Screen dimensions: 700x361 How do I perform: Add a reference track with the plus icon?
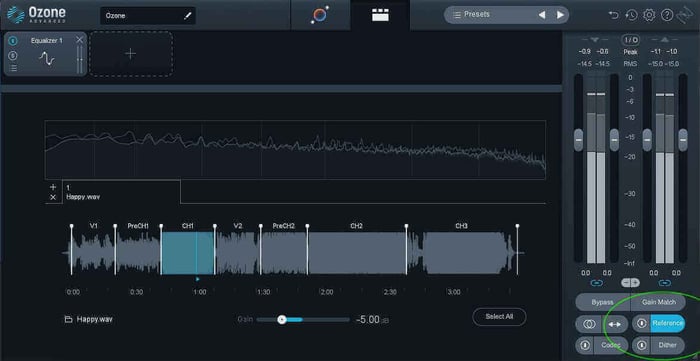(x=53, y=187)
